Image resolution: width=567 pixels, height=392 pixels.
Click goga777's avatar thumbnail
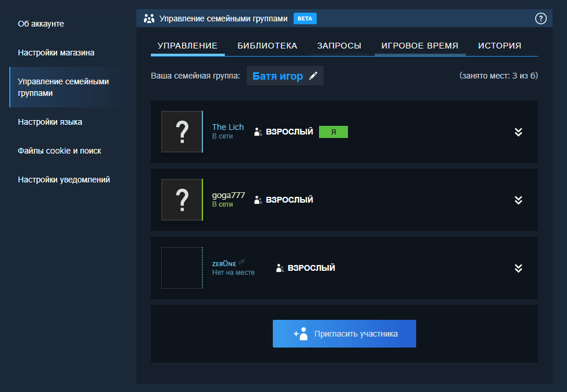pyautogui.click(x=182, y=200)
